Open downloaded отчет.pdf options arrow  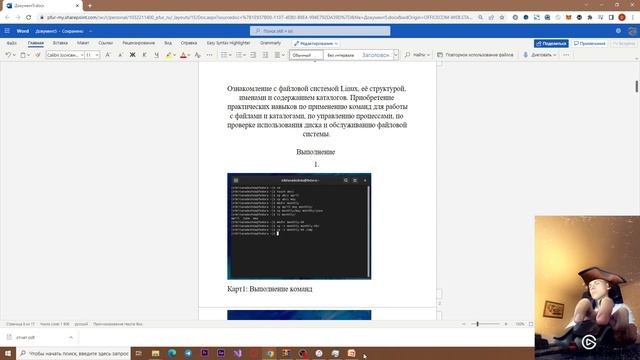(71, 338)
